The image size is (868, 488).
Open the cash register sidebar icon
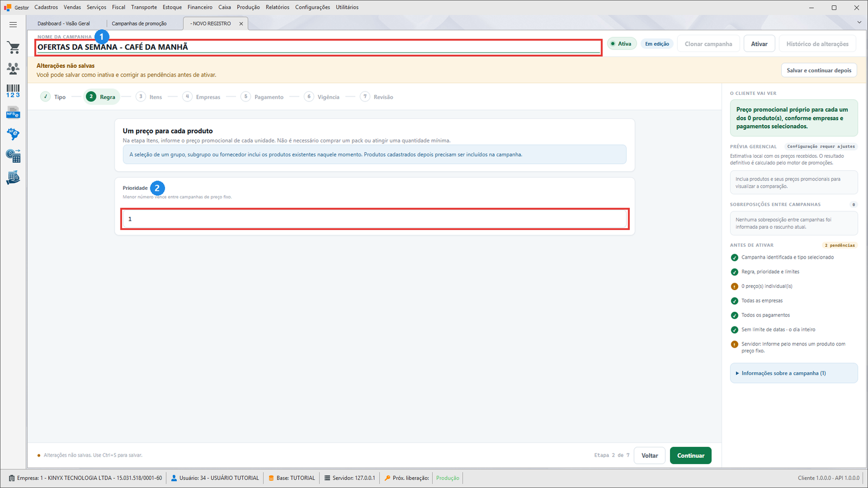point(13,178)
